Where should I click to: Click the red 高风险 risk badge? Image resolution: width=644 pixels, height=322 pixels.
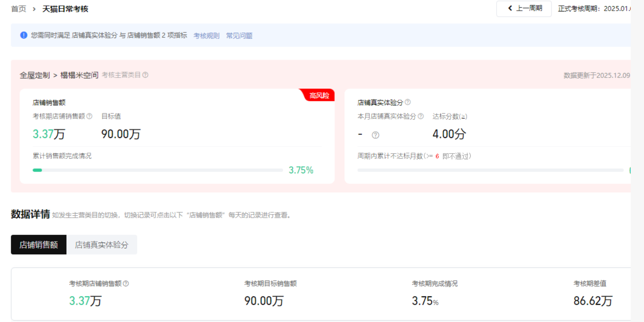319,96
